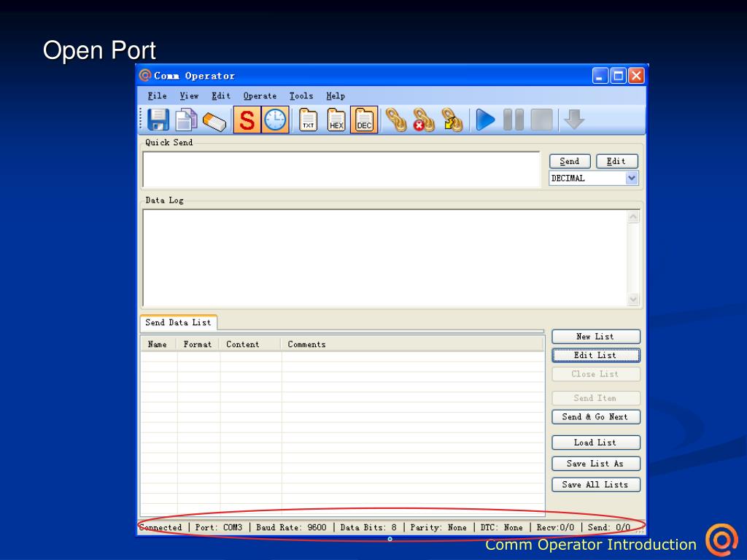747x560 pixels.
Task: Open the Tools menu
Action: click(x=301, y=96)
